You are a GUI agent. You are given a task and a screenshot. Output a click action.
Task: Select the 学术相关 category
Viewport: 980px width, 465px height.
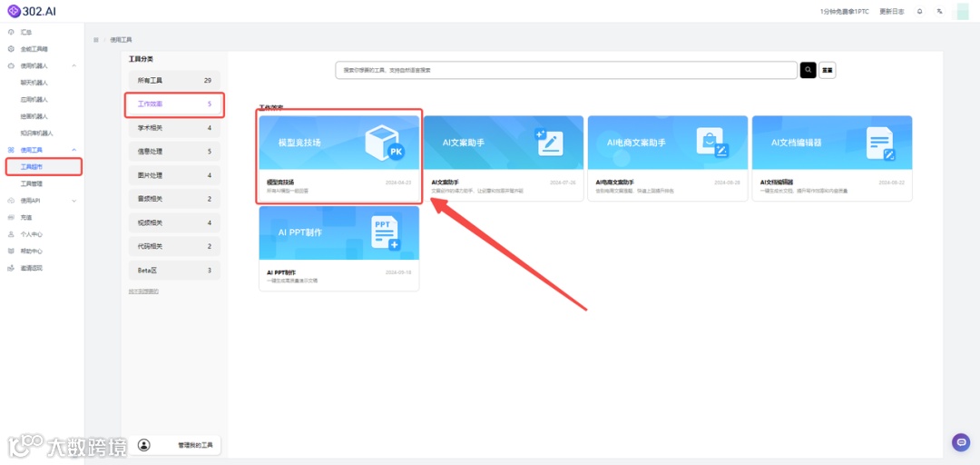point(174,128)
